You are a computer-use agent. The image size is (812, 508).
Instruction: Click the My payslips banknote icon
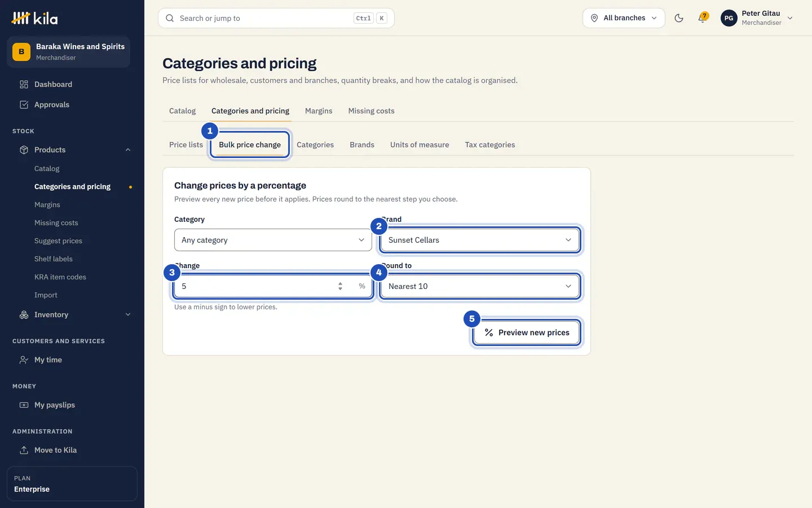pos(24,405)
